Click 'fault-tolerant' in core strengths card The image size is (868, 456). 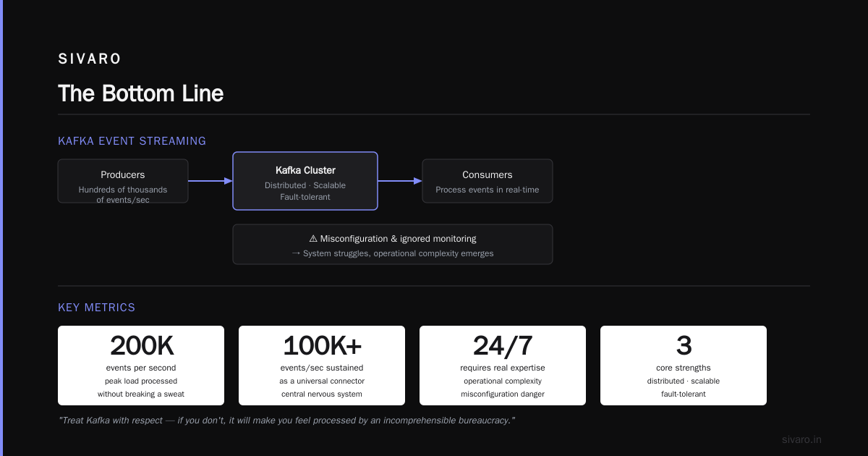684,394
